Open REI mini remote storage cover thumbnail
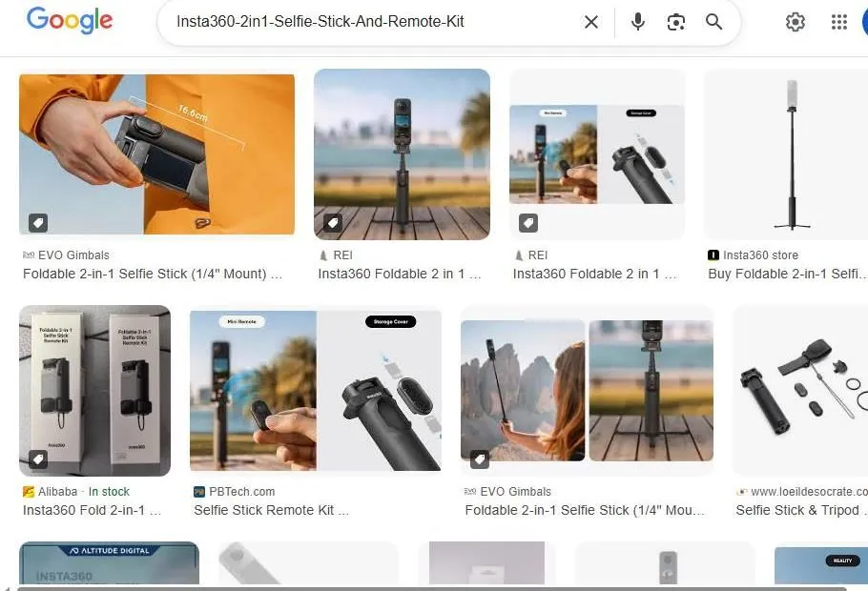 point(597,154)
